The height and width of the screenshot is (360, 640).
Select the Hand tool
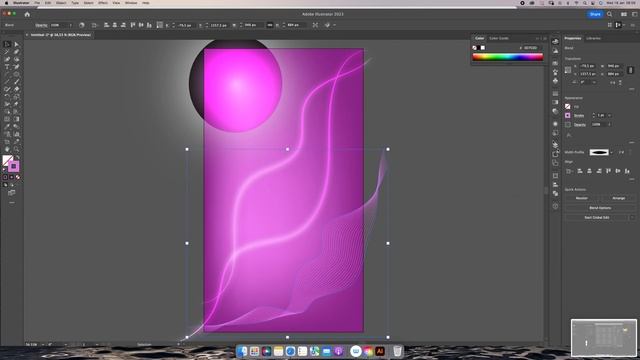[x=7, y=149]
